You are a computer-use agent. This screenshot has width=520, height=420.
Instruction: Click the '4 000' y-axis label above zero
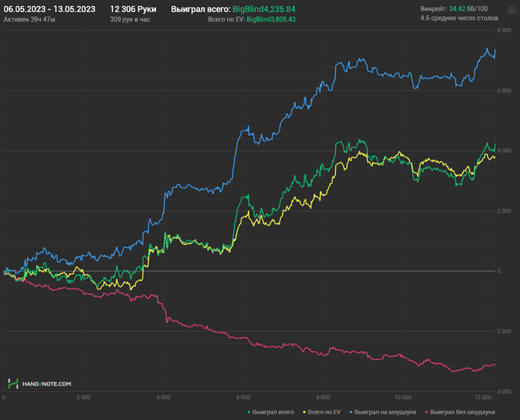[x=504, y=151]
